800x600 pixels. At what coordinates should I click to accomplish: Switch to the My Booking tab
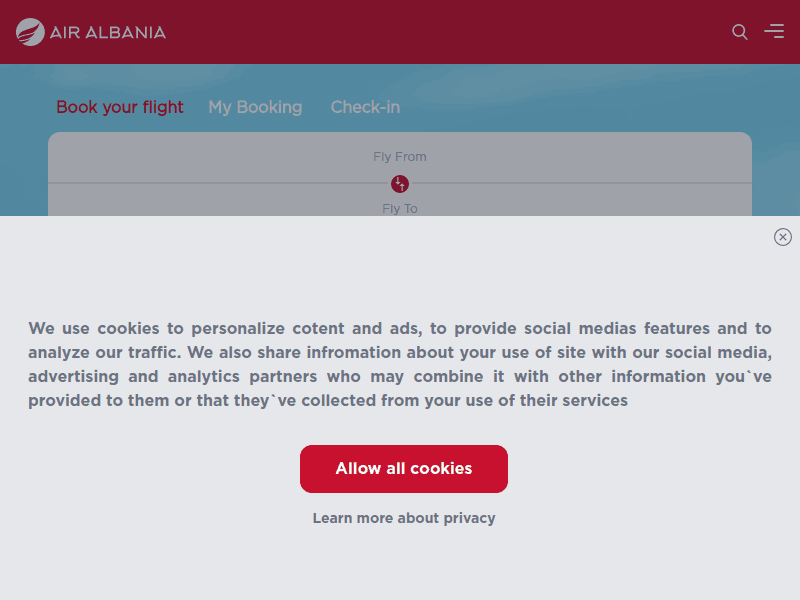click(x=255, y=107)
